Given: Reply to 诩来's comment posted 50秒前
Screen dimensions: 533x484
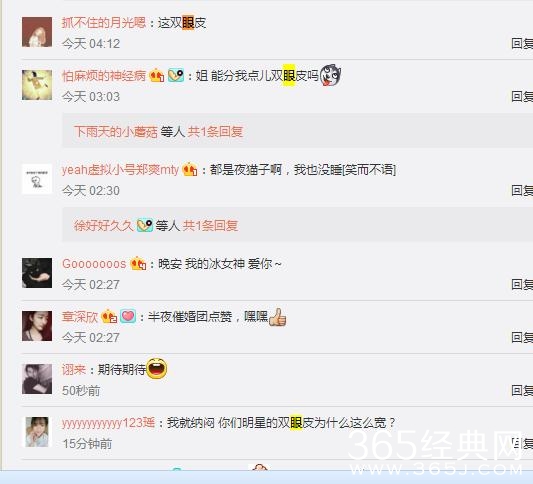Looking at the screenshot, I should coord(522,391).
